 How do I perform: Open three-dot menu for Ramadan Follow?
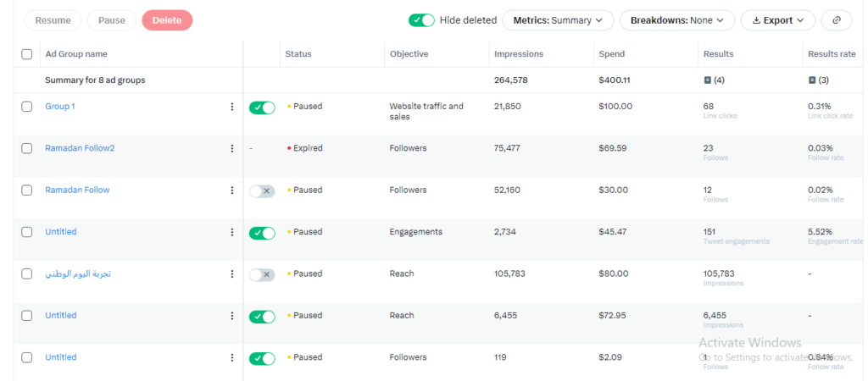pos(232,190)
